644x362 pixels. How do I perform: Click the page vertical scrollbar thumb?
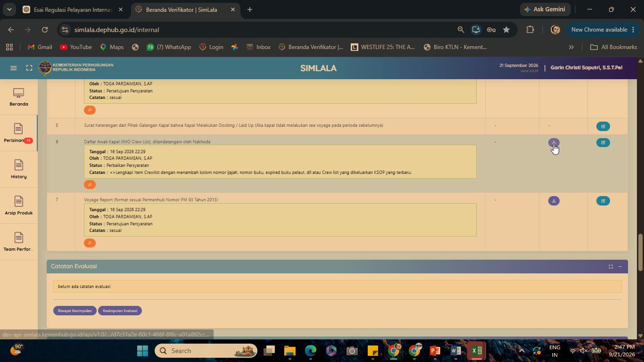640,252
